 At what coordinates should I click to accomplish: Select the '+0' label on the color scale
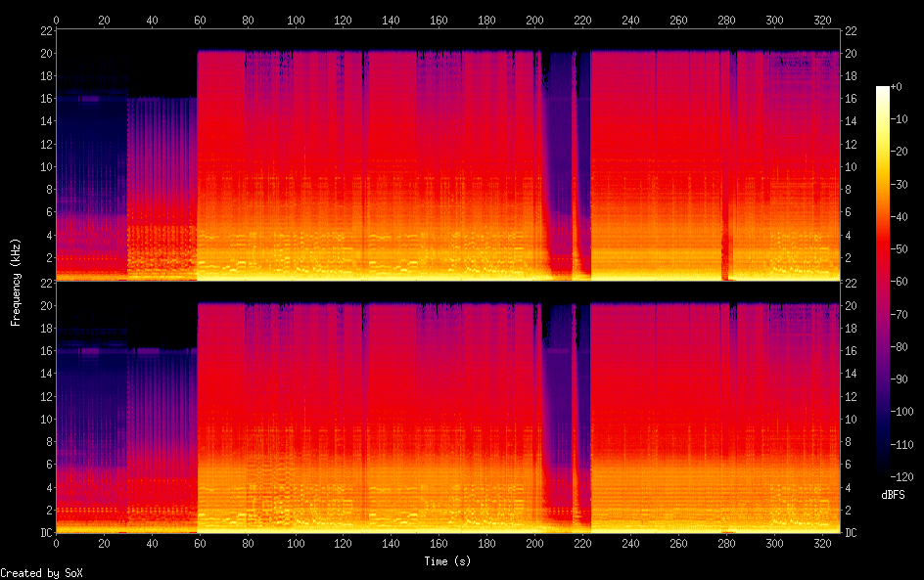point(905,88)
